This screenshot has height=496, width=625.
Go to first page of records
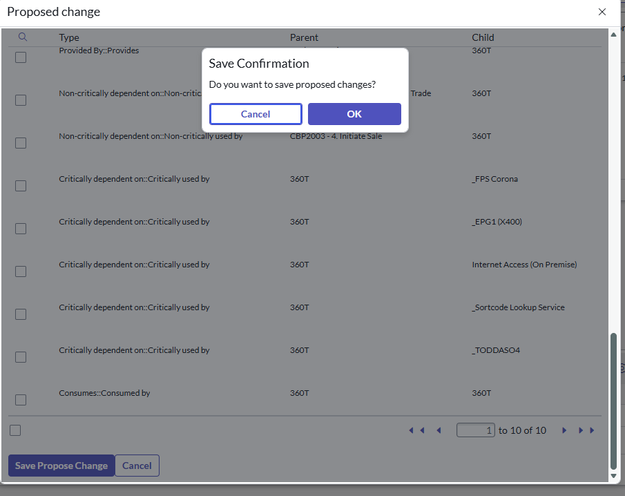(416, 430)
